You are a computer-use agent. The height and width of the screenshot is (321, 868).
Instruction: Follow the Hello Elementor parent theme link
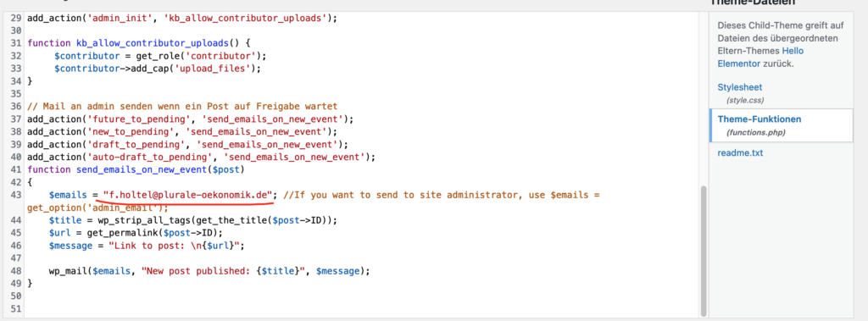click(x=760, y=57)
